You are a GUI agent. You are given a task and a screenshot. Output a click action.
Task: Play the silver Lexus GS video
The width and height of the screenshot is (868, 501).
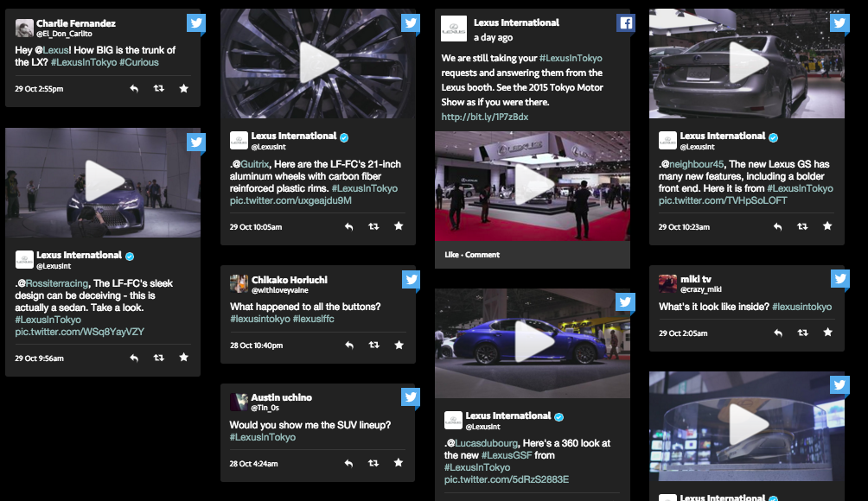pyautogui.click(x=747, y=62)
